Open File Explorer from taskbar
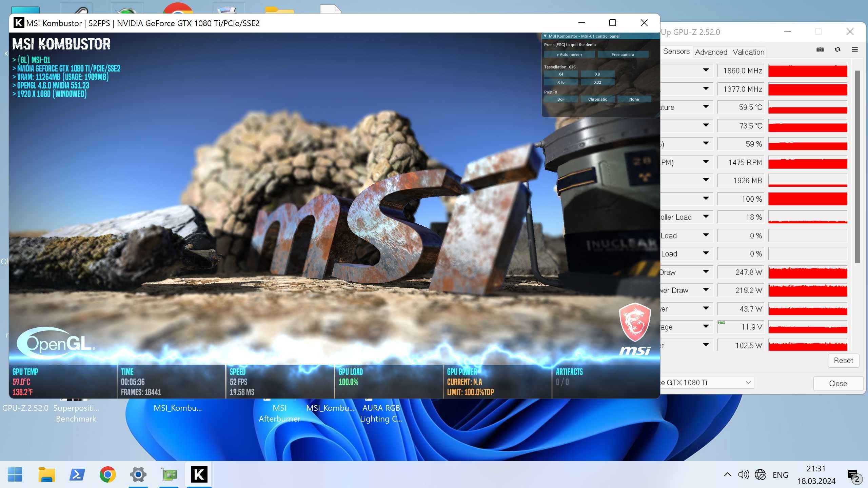Image resolution: width=868 pixels, height=488 pixels. click(46, 474)
